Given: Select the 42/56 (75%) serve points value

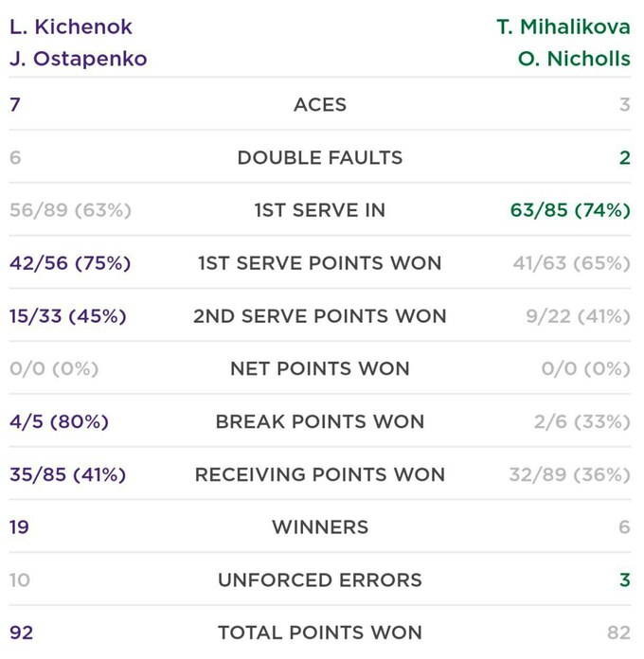Looking at the screenshot, I should coord(68,263).
